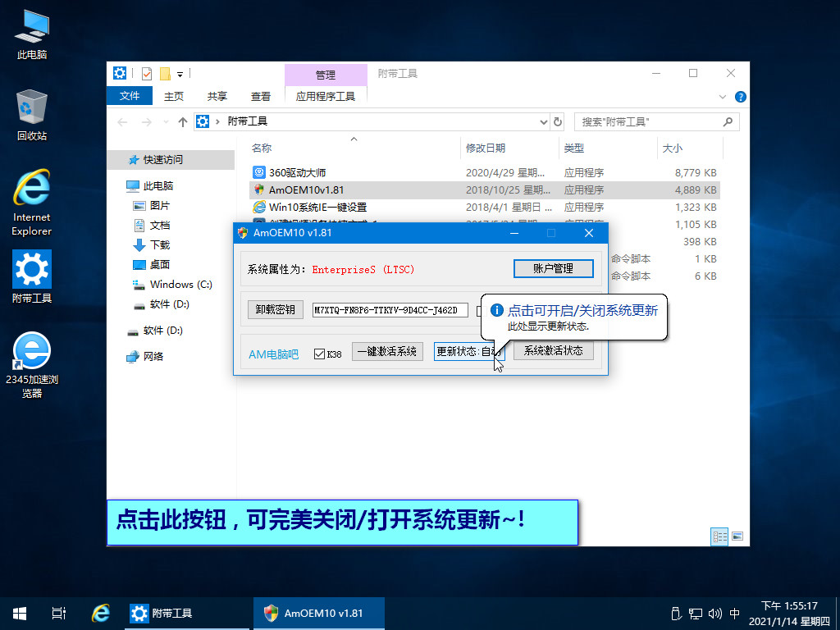Select the Win10系统IE一键设置 file
This screenshot has height=630, width=840.
(485, 207)
